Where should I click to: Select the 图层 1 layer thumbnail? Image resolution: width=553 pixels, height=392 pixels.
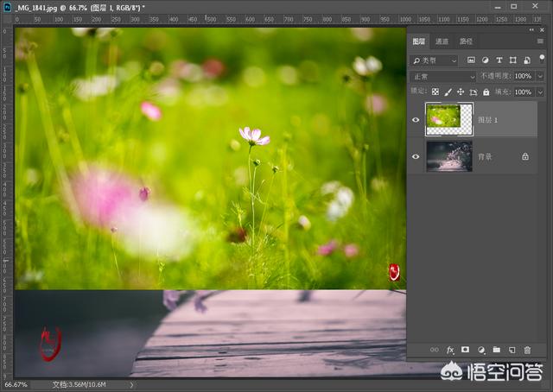point(449,119)
